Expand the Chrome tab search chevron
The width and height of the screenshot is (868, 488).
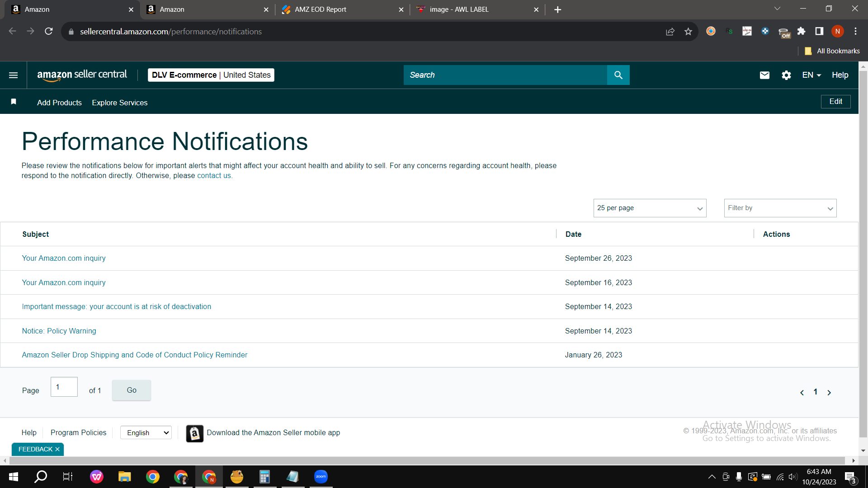[777, 9]
